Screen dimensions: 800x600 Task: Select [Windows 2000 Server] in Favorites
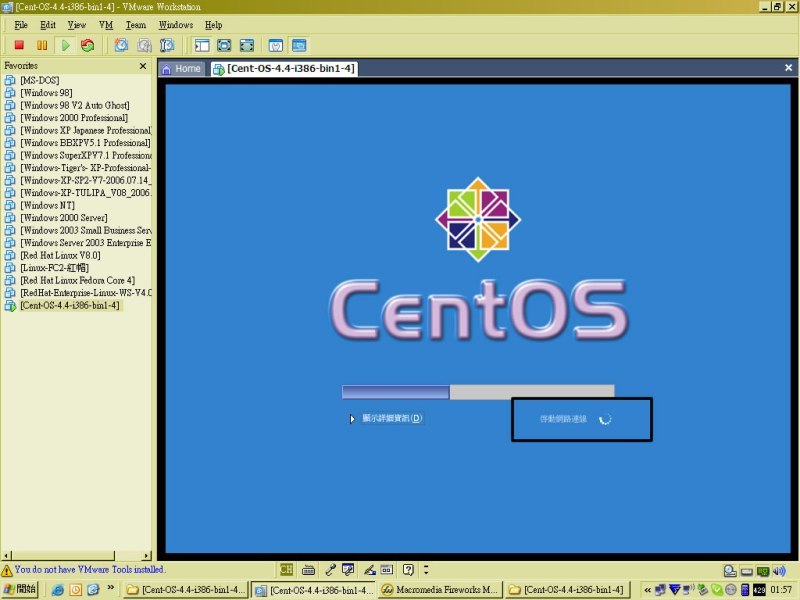(x=64, y=218)
